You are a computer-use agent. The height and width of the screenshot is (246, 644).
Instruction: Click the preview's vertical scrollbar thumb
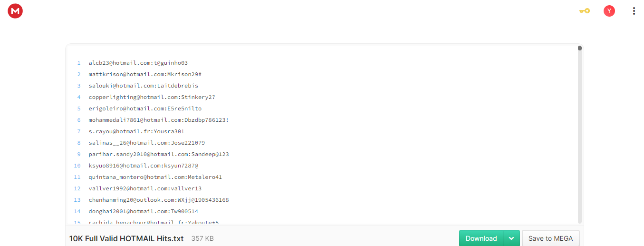click(580, 48)
